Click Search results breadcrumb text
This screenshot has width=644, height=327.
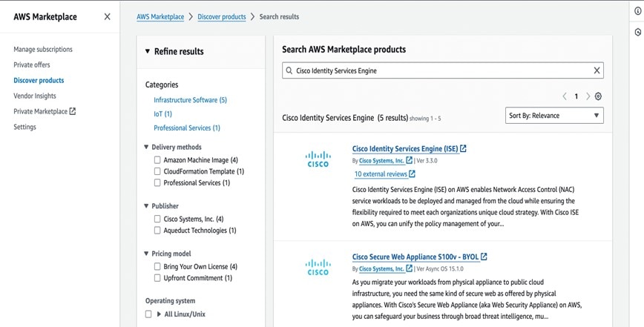click(279, 17)
